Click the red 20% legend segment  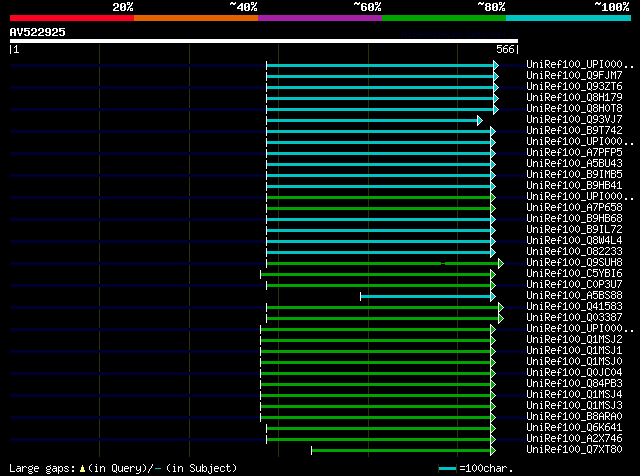point(72,18)
